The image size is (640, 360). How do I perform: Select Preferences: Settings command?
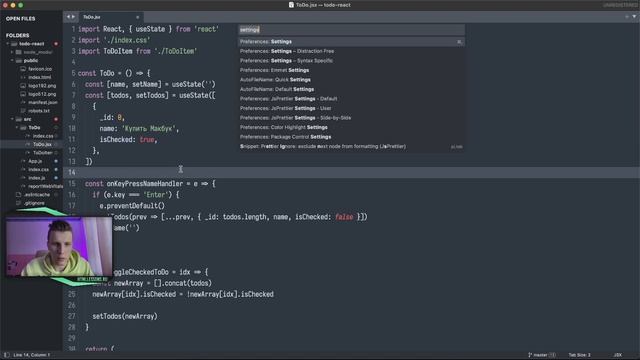351,42
